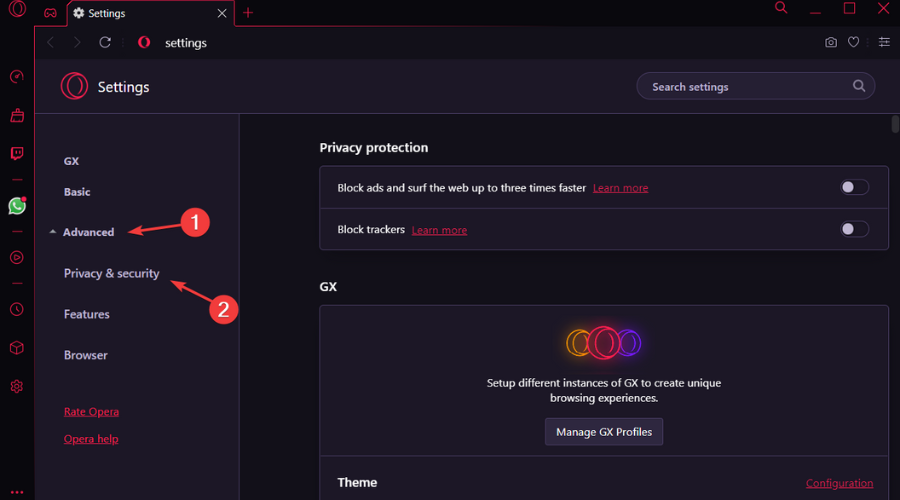This screenshot has height=500, width=900.
Task: Select Privacy & security in sidebar
Action: point(111,273)
